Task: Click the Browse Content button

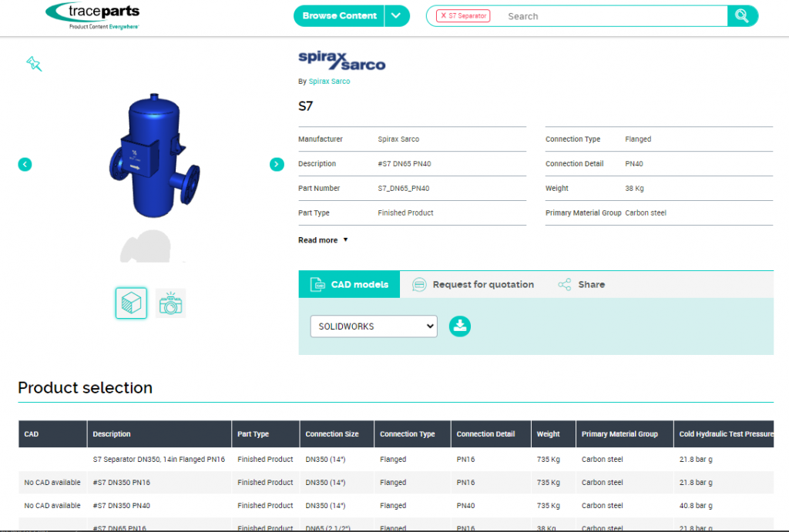Action: pos(339,16)
